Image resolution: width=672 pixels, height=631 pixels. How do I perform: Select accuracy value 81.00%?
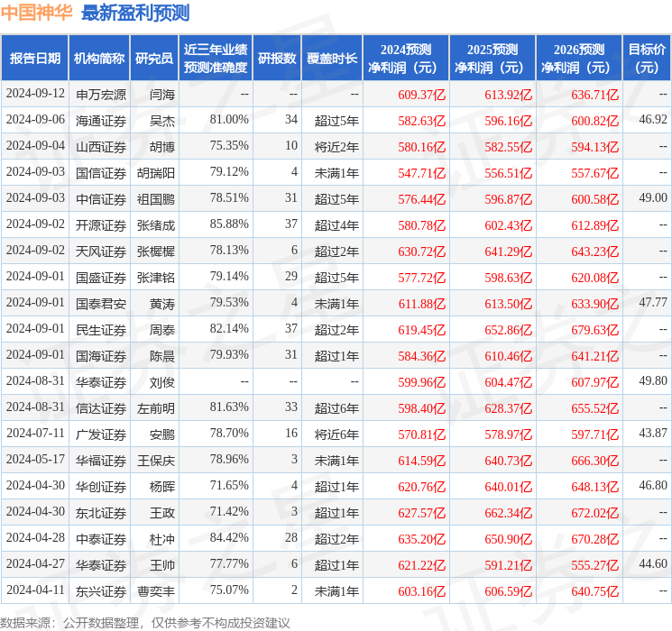click(x=229, y=120)
